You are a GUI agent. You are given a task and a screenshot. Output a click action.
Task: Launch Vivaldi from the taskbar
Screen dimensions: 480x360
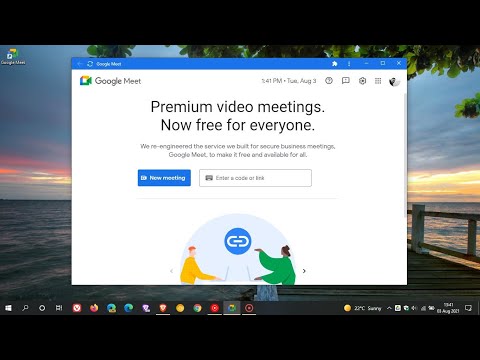click(x=77, y=308)
